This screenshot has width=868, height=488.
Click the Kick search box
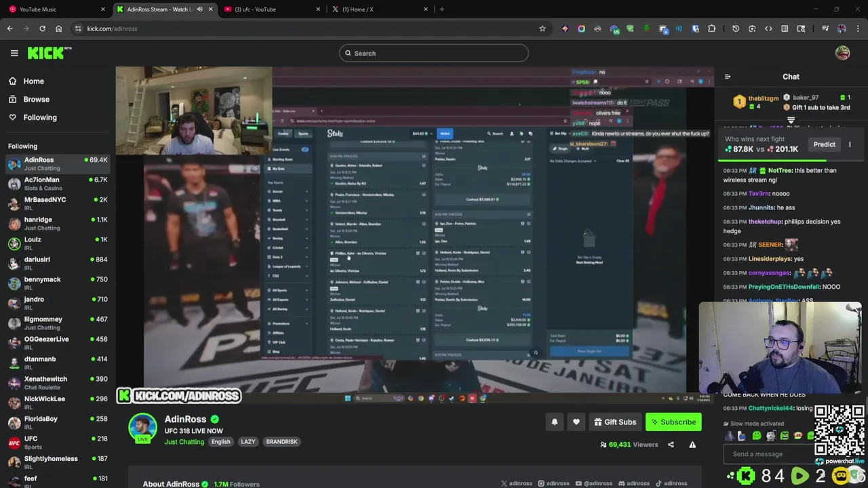click(434, 54)
